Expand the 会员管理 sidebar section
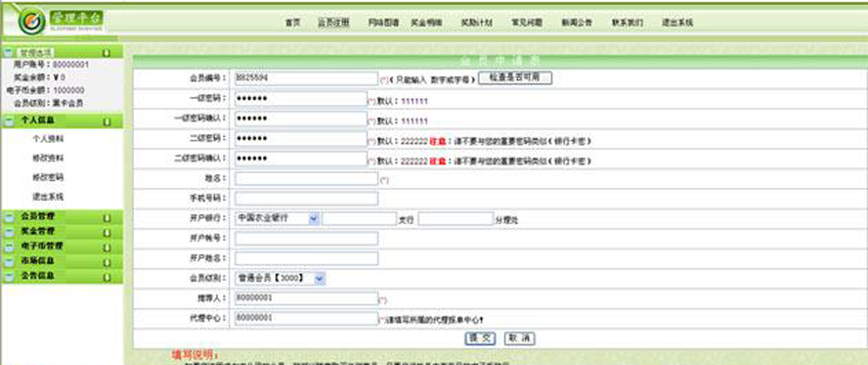Screen dimensions: 868x365 (x=62, y=217)
